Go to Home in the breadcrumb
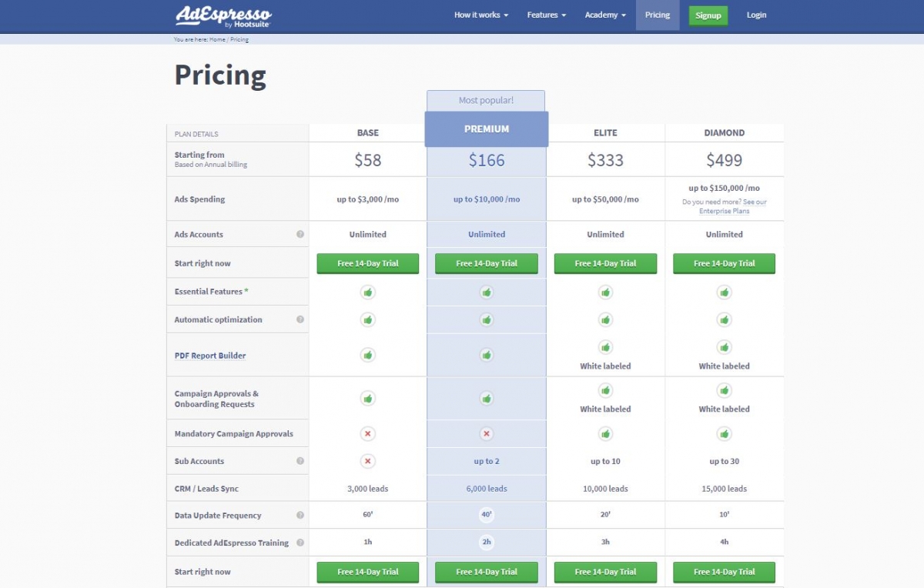The width and height of the screenshot is (924, 588). point(217,39)
